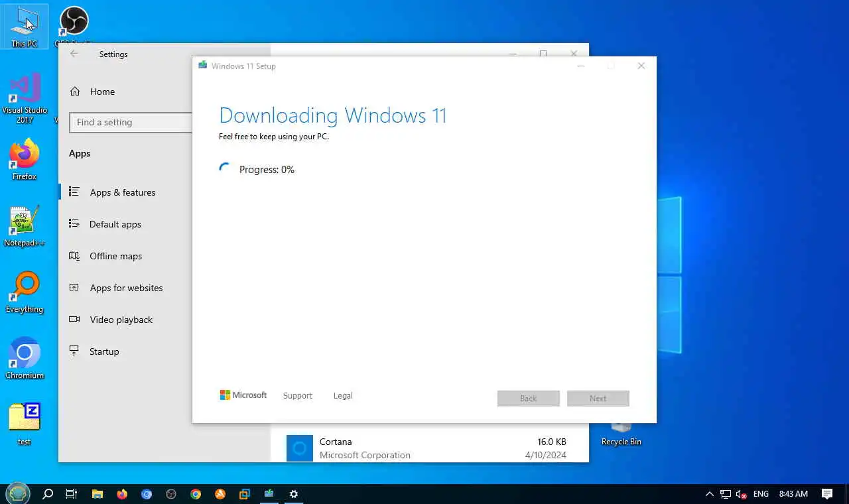Screen dimensions: 849x504
Task: Select the Everything search desktop shortcut
Action: [x=25, y=292]
